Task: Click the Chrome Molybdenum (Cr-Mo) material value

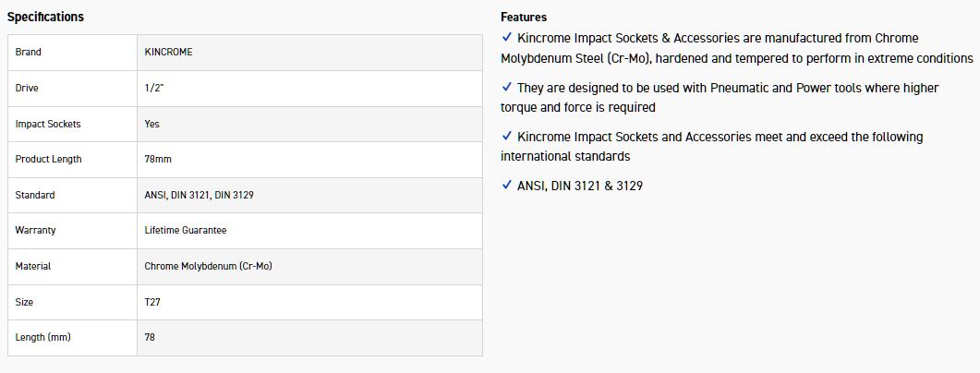Action: [208, 266]
